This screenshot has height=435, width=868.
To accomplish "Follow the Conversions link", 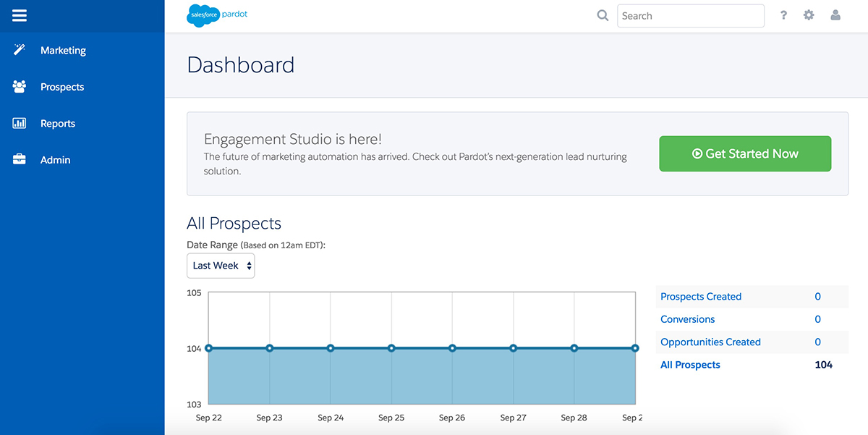I will tap(687, 319).
